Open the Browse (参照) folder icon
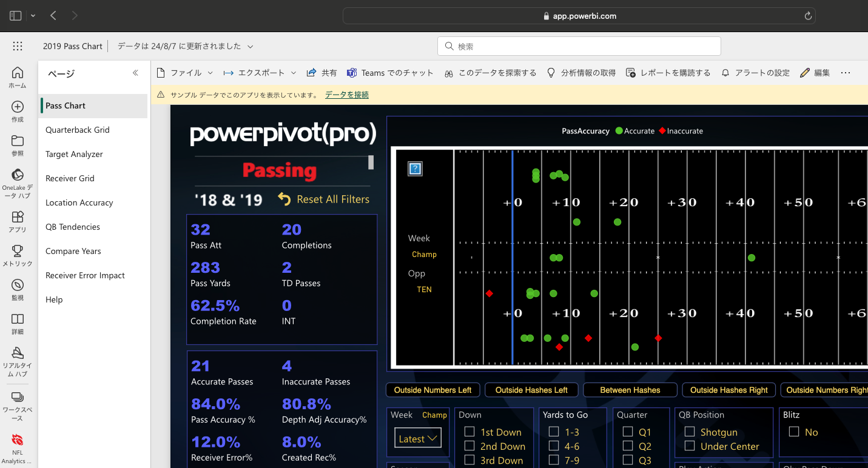Screen dimensions: 868x468 18,141
